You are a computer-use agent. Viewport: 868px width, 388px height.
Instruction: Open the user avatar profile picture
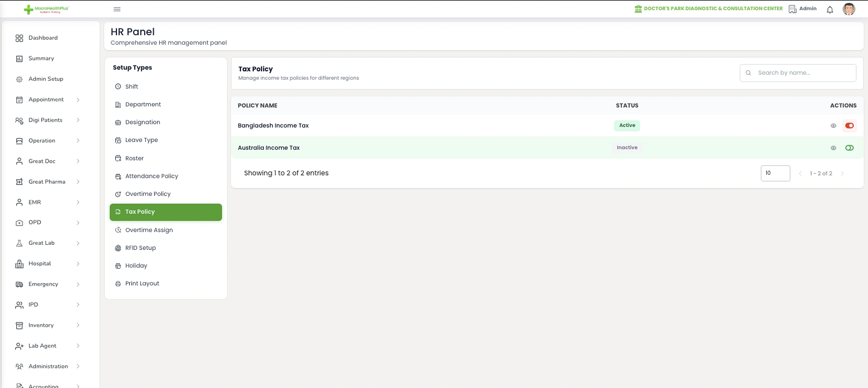pyautogui.click(x=848, y=9)
